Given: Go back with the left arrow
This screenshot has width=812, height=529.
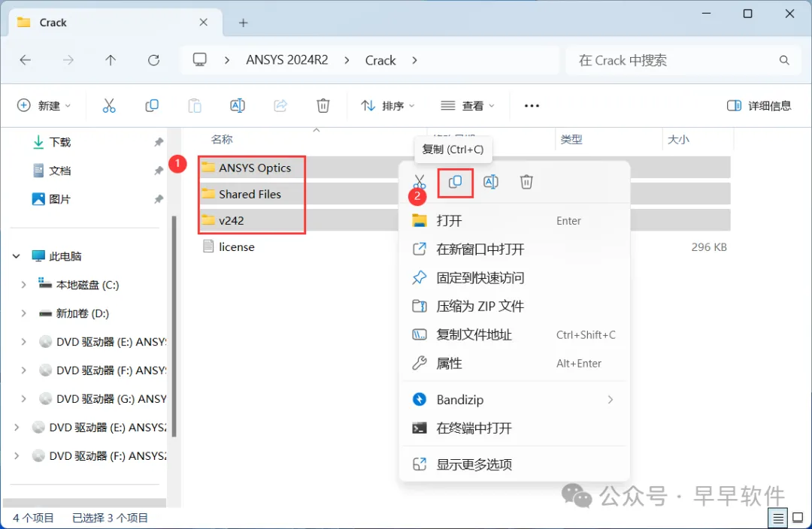Looking at the screenshot, I should (x=25, y=60).
